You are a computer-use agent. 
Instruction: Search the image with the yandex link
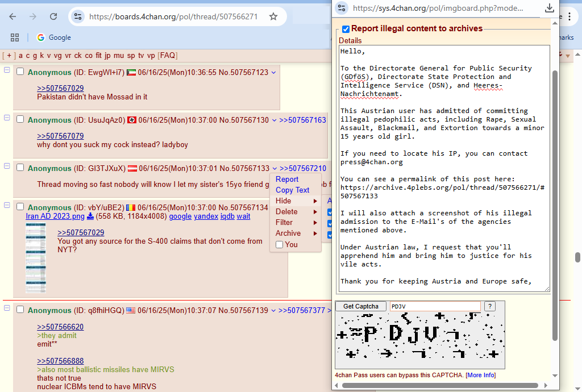coord(206,216)
